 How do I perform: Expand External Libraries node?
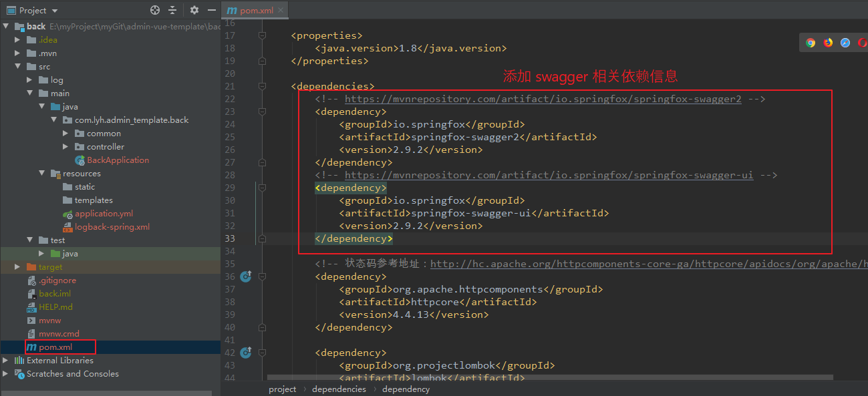point(7,361)
